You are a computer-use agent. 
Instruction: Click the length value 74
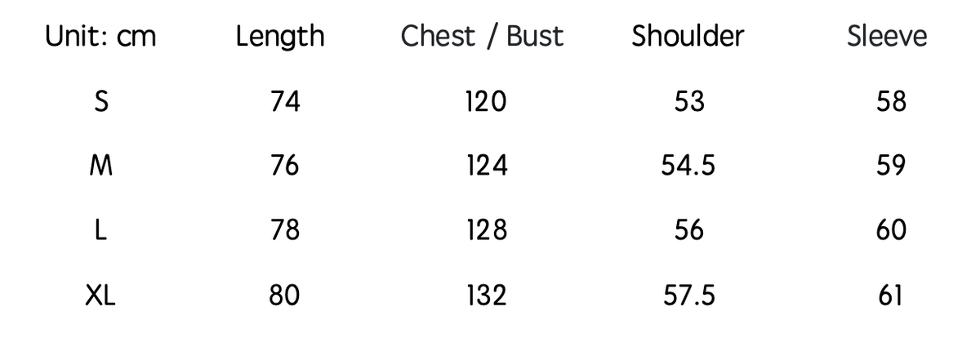point(285,102)
